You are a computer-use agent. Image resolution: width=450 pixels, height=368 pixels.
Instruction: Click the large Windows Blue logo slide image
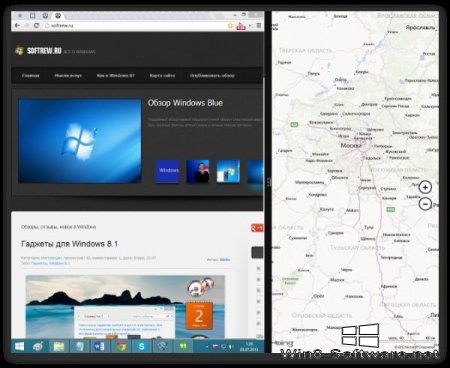[80, 141]
